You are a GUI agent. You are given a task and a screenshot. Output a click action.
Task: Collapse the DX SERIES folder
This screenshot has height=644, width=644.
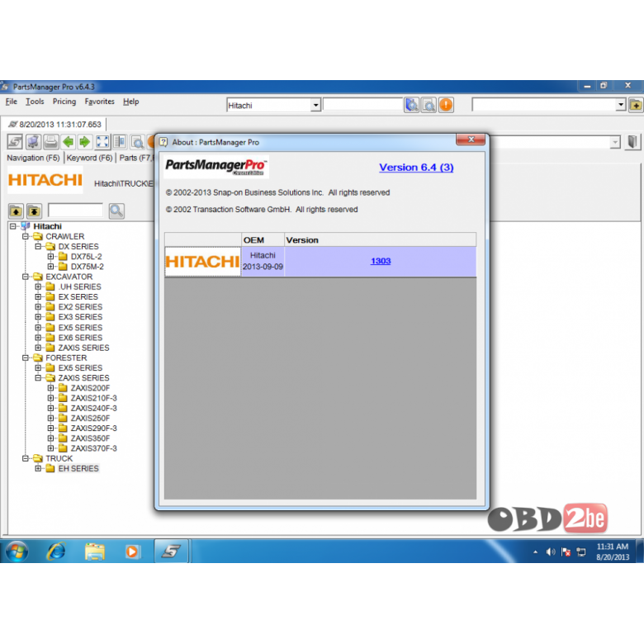tap(38, 246)
